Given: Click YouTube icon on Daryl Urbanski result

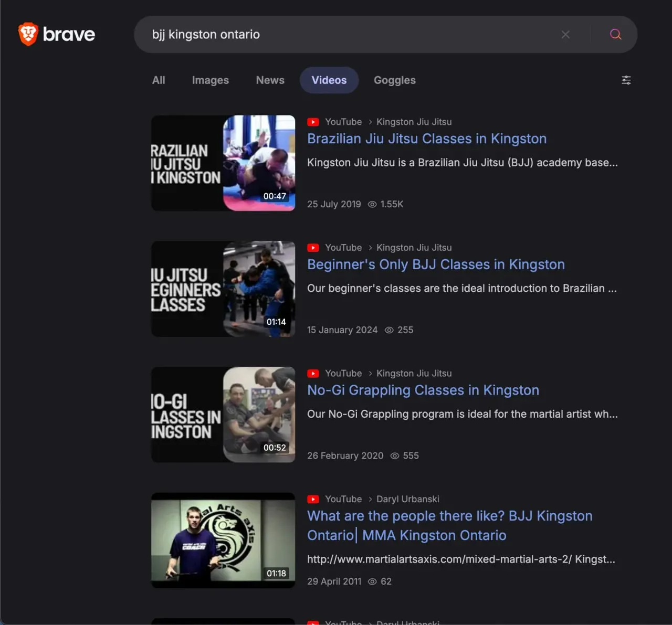Looking at the screenshot, I should [313, 499].
